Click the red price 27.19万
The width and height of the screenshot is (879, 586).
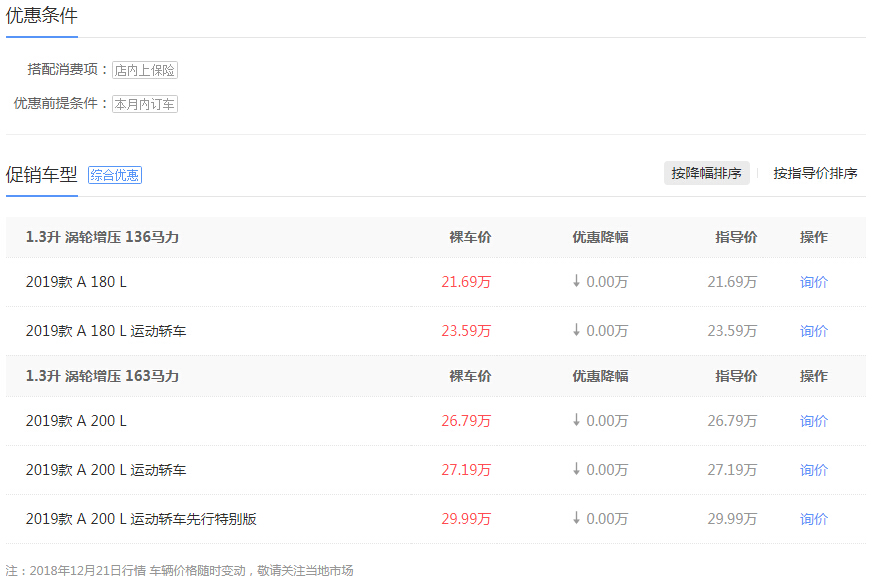pyautogui.click(x=466, y=470)
